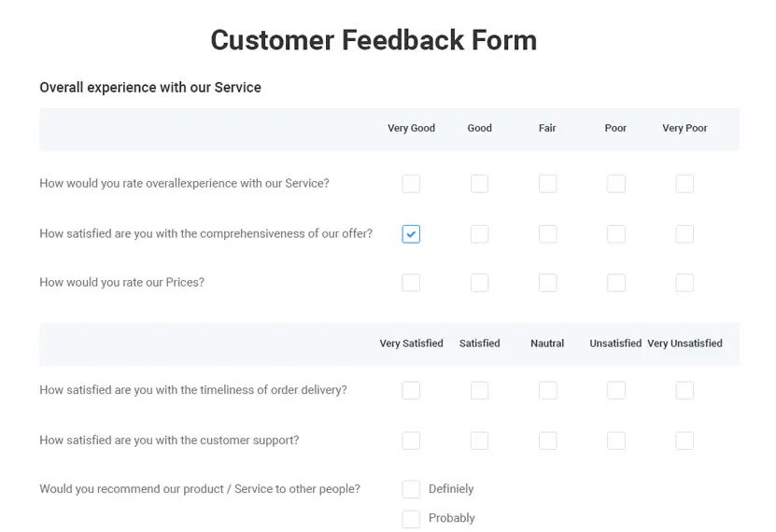
Task: Select Fair for overall experience question
Action: (547, 184)
